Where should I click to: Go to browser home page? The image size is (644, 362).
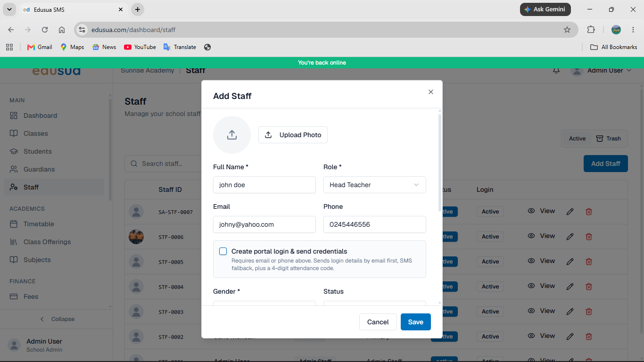[x=62, y=30]
